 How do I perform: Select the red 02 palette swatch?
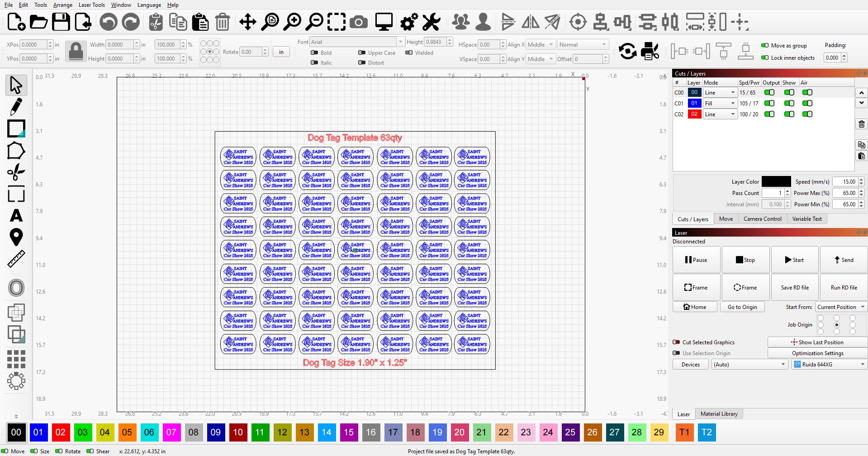point(60,432)
